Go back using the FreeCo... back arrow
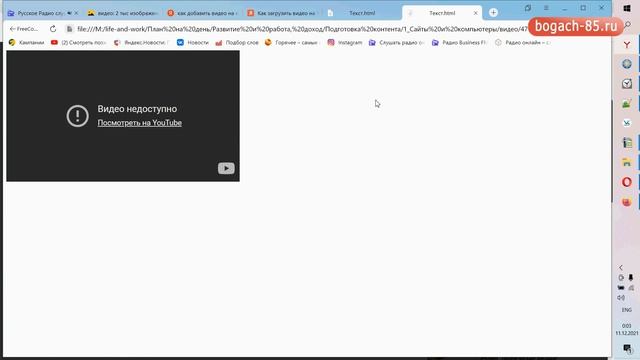Screen dimensions: 640x360 point(24,29)
